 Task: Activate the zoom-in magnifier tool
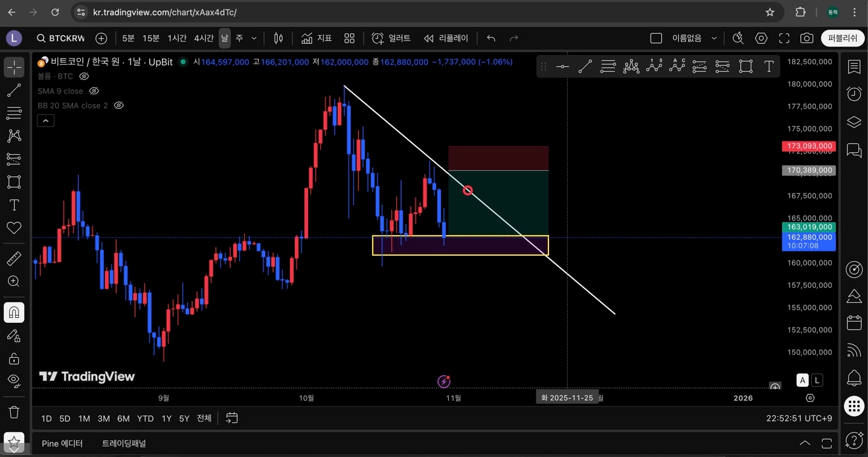(14, 282)
